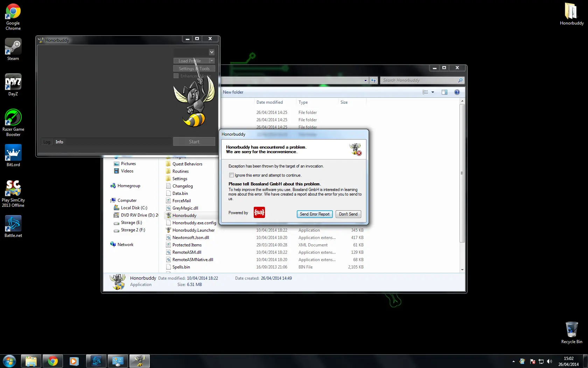Select the Honorbuddy folder on desktop
The width and height of the screenshot is (588, 368).
point(572,14)
